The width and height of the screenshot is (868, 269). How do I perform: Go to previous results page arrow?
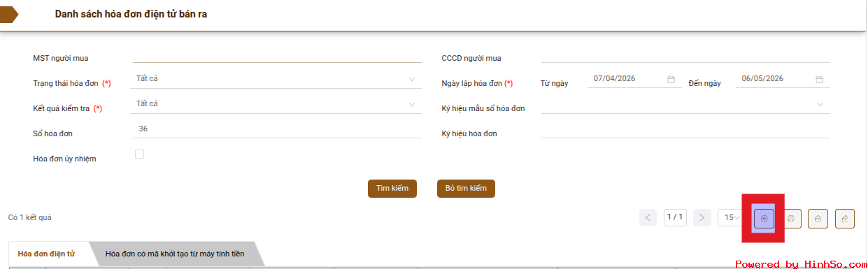coord(648,217)
